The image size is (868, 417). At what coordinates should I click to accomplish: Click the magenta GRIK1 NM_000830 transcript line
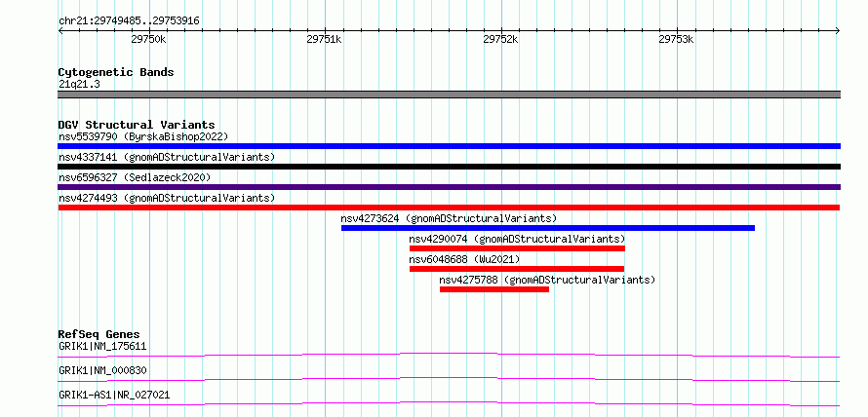click(449, 379)
